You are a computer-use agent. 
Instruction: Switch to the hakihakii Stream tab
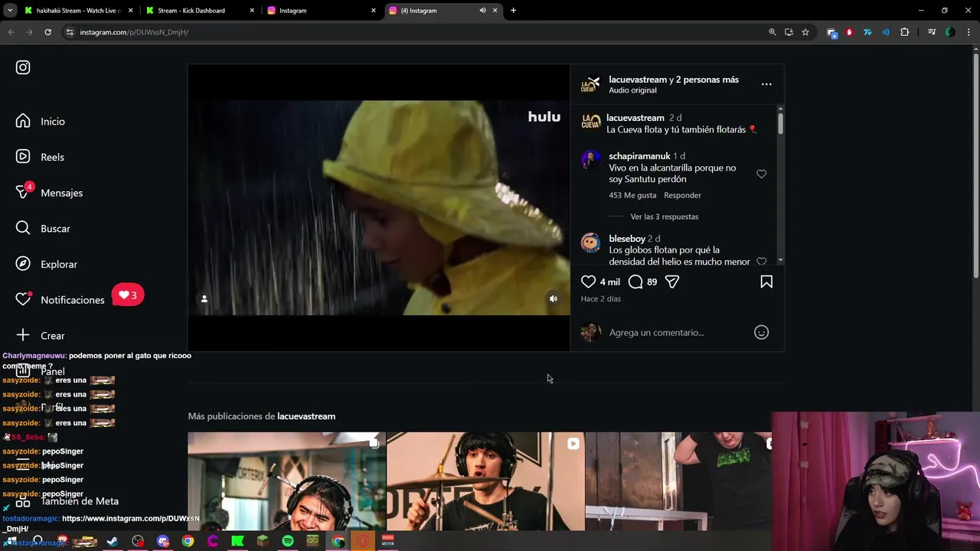pos(79,11)
